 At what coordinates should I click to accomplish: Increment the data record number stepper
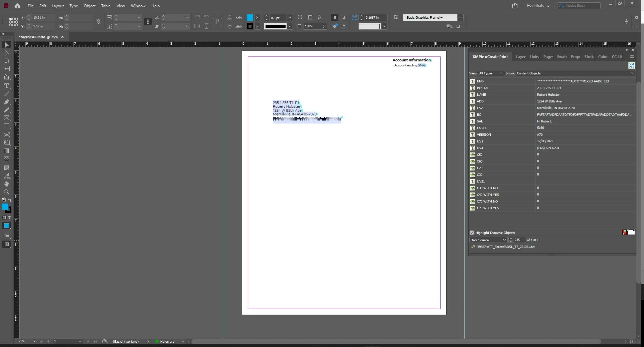pyautogui.click(x=511, y=239)
